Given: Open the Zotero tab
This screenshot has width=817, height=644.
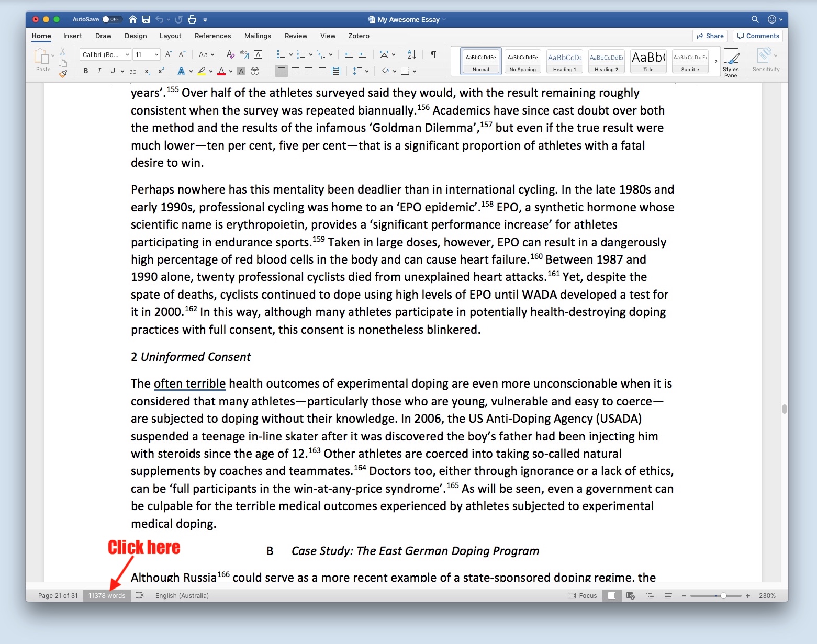Looking at the screenshot, I should click(359, 36).
